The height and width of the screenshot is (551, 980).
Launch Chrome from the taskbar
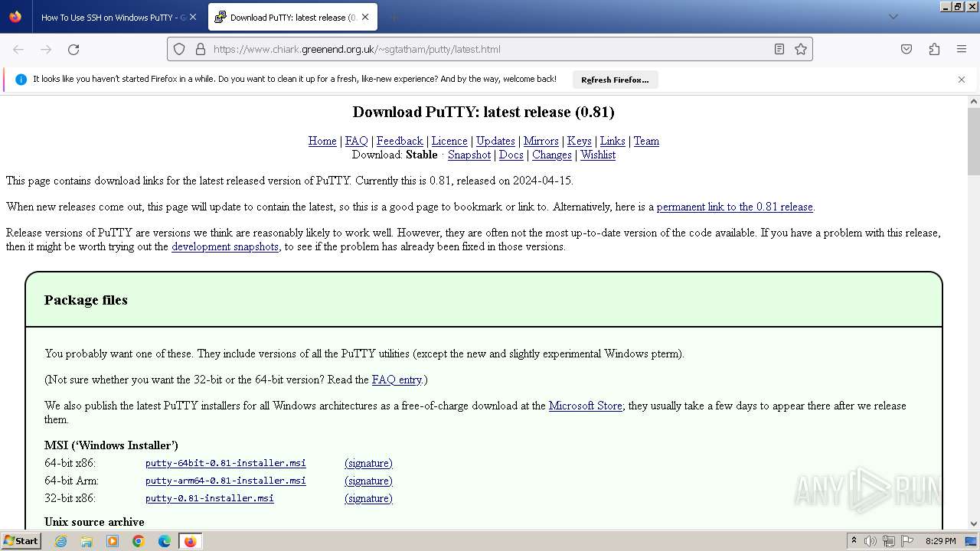tap(139, 541)
